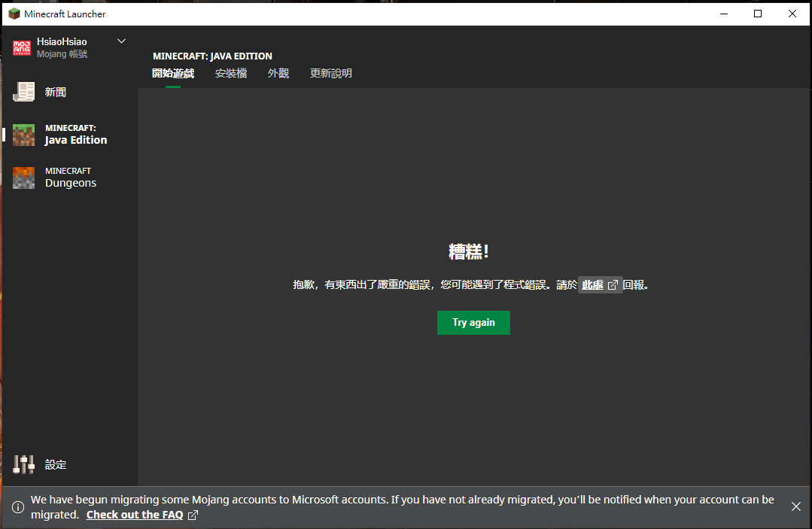The height and width of the screenshot is (529, 812).
Task: Switch to the 外觀 tab
Action: coord(278,74)
